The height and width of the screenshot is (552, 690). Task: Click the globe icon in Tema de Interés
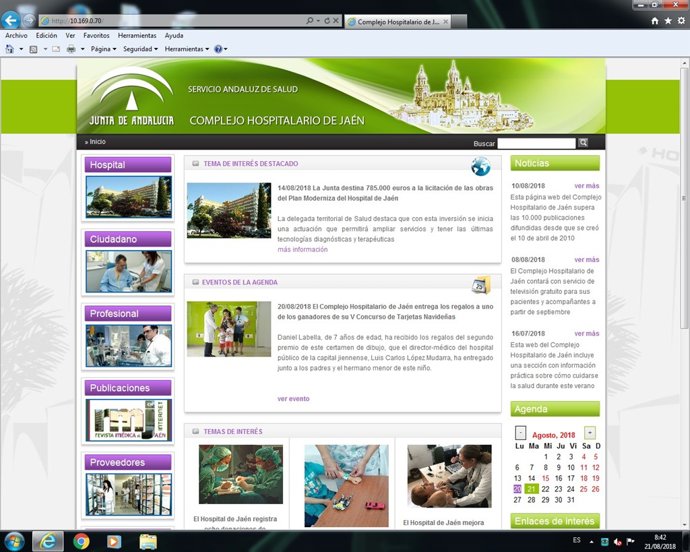tap(481, 166)
